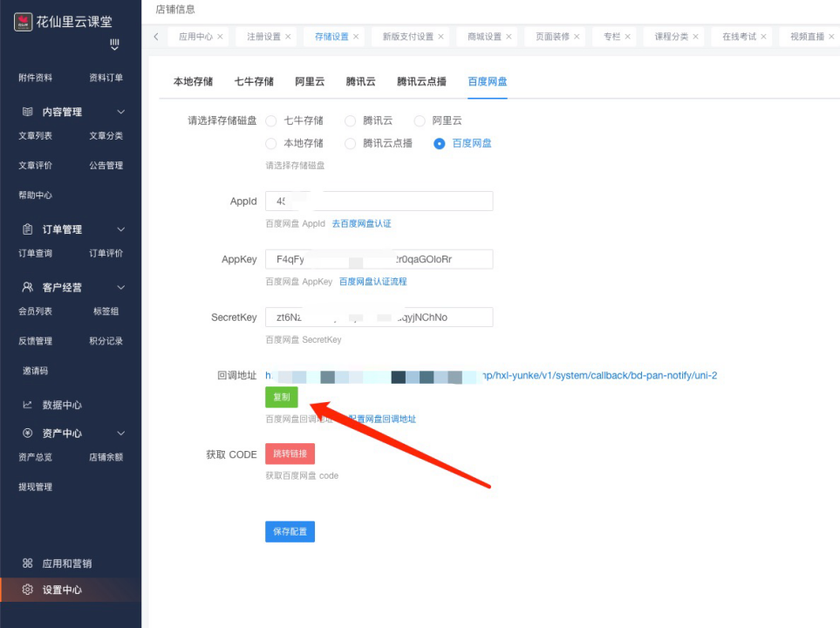Close the 应用中心 tab
Viewport: 840px width, 628px height.
tap(220, 37)
